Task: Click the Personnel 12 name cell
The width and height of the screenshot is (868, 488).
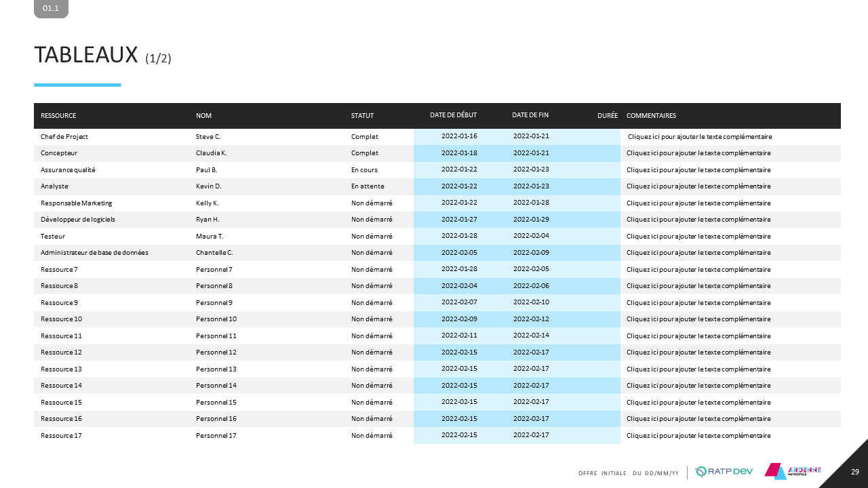Action: click(x=216, y=352)
